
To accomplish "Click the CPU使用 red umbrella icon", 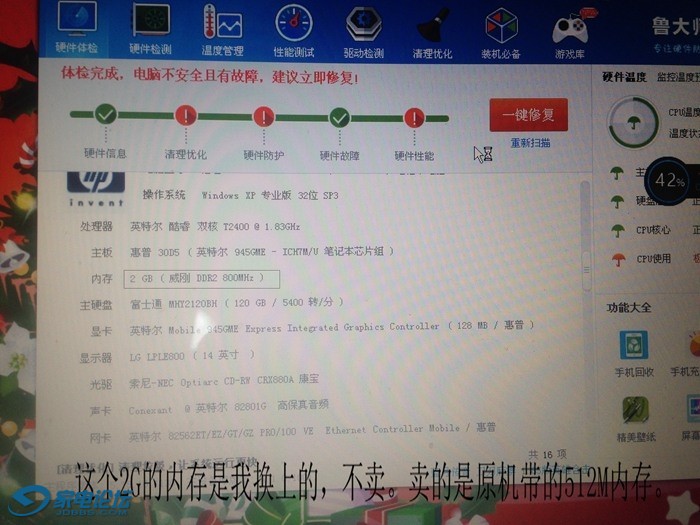I will click(619, 259).
